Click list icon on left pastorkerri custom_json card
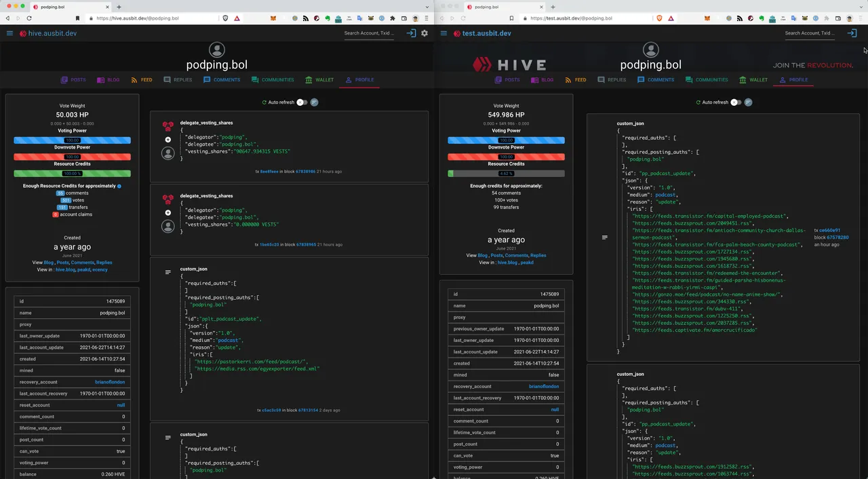Image resolution: width=868 pixels, height=479 pixels. pyautogui.click(x=168, y=272)
